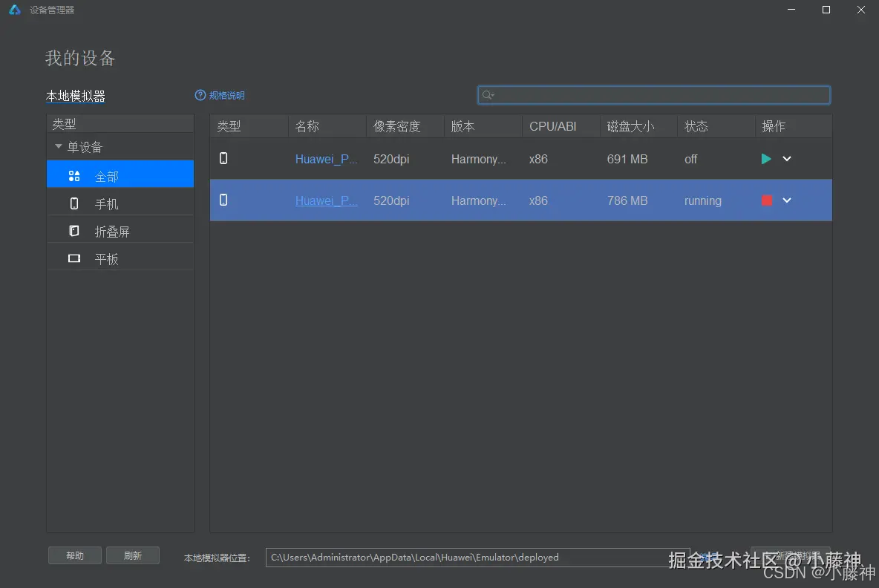879x588 pixels.
Task: Open the action dropdown for the off emulator
Action: (787, 159)
